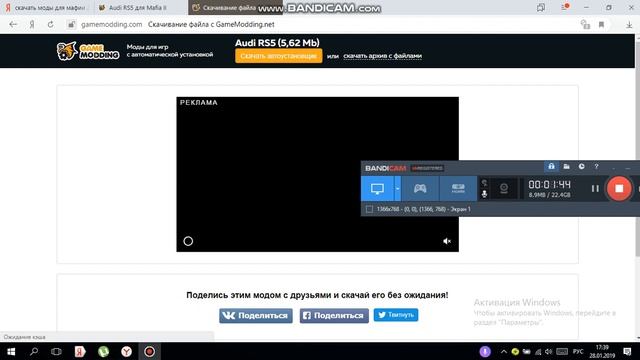Share via VK Поделиться button
The width and height of the screenshot is (640, 360).
tap(256, 316)
